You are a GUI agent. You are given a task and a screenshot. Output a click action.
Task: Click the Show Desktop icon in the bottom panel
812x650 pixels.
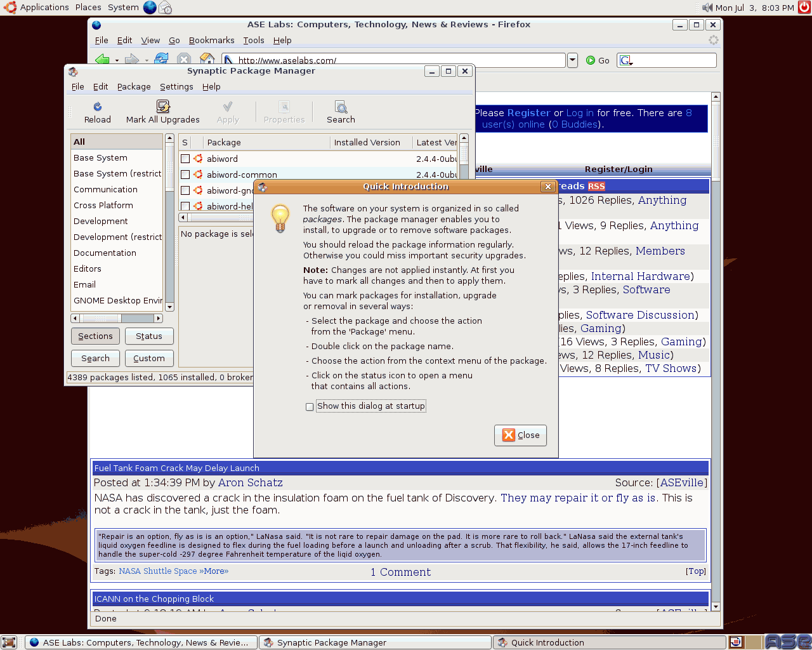point(9,642)
